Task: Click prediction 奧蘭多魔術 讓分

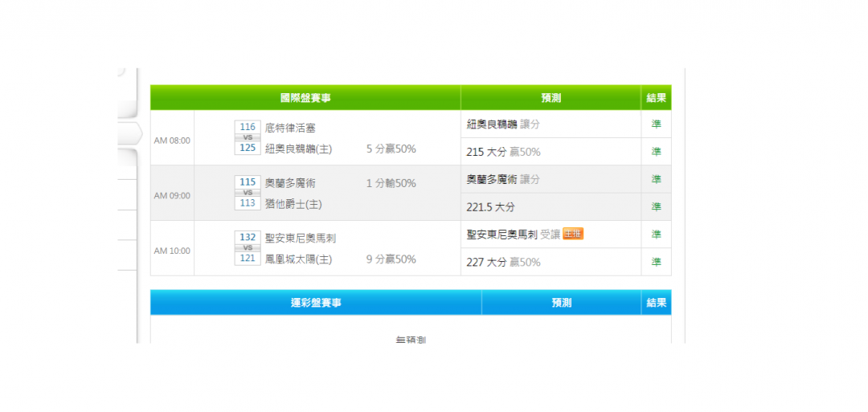Action: [503, 179]
